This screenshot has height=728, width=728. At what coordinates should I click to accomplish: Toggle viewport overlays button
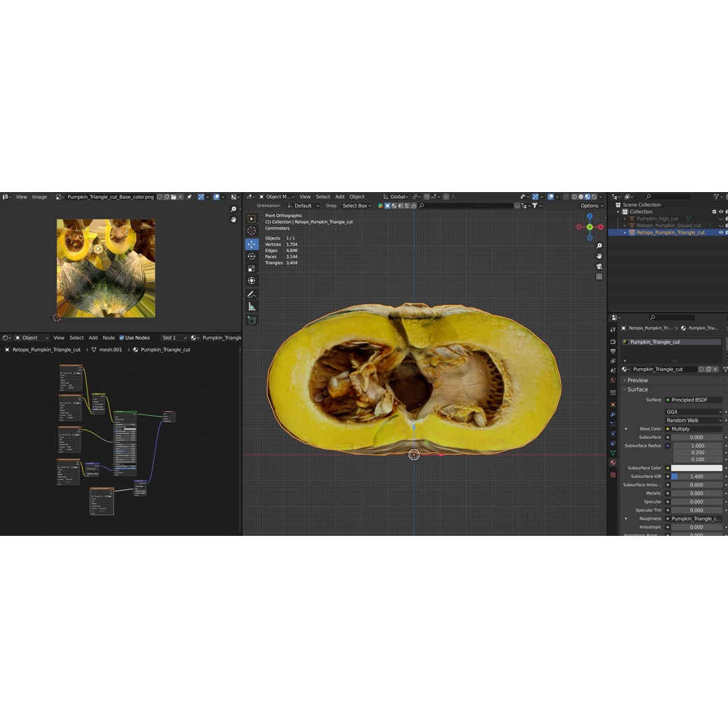(x=551, y=197)
